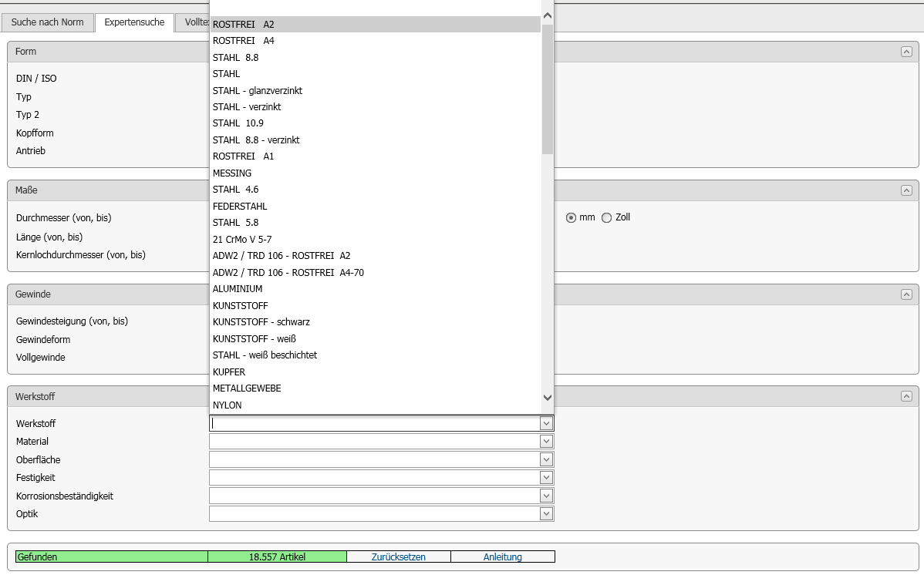Screen dimensions: 924x575
Task: Open the Oberfläche dropdown arrow
Action: coord(546,459)
